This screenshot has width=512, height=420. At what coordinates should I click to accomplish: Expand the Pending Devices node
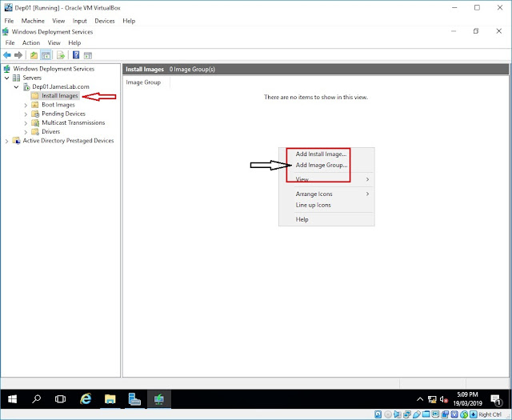[26, 114]
